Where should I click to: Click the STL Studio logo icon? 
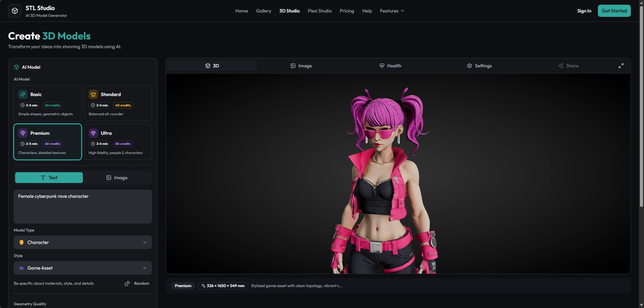(14, 10)
